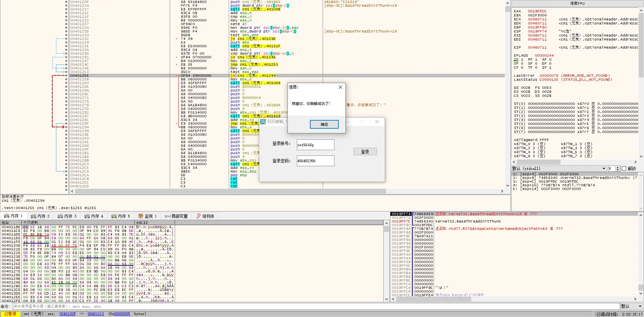Focus the 登录密码 password input field
The image size is (644, 317).
pos(315,161)
